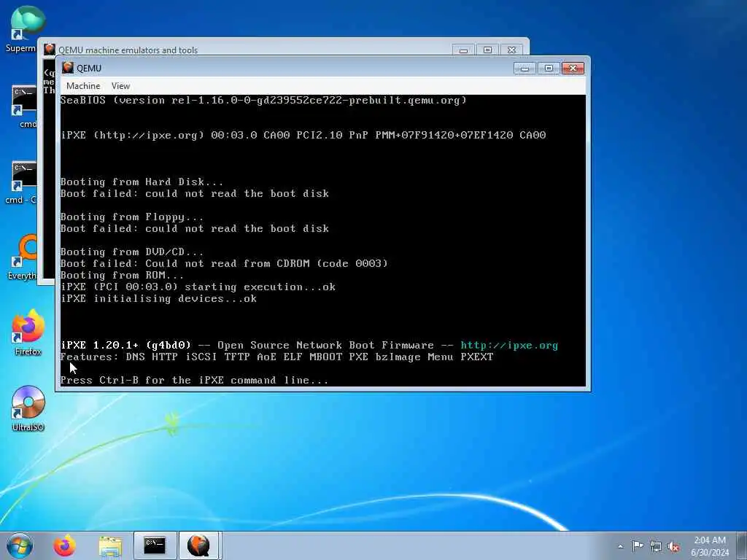Click the 'Booting from ROM...' line
This screenshot has width=747, height=560.
click(122, 275)
